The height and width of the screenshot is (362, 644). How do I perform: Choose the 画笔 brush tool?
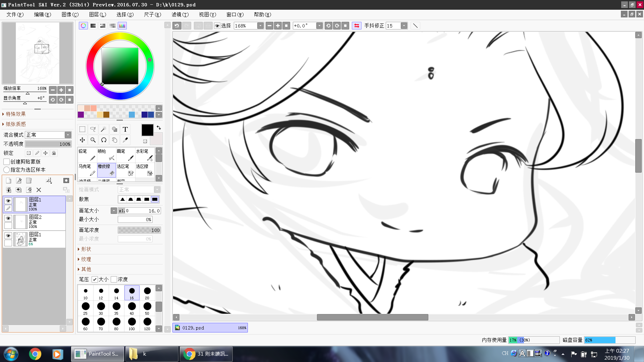click(125, 155)
